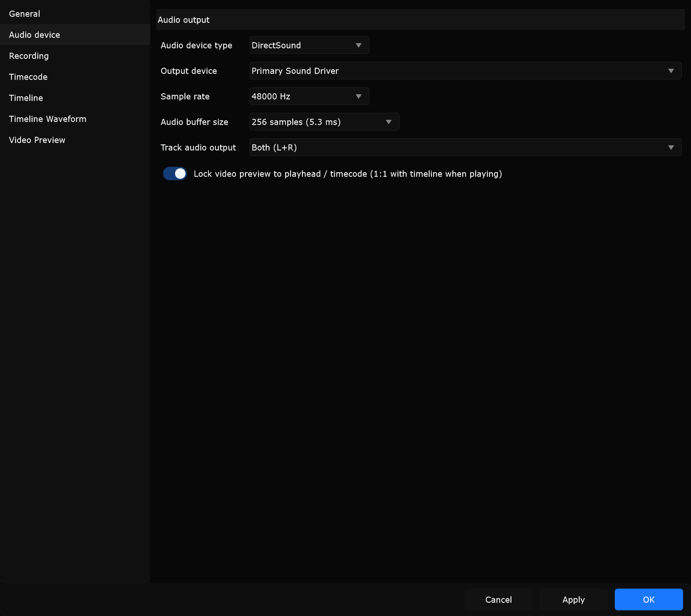
Task: Open the General settings section
Action: click(75, 14)
